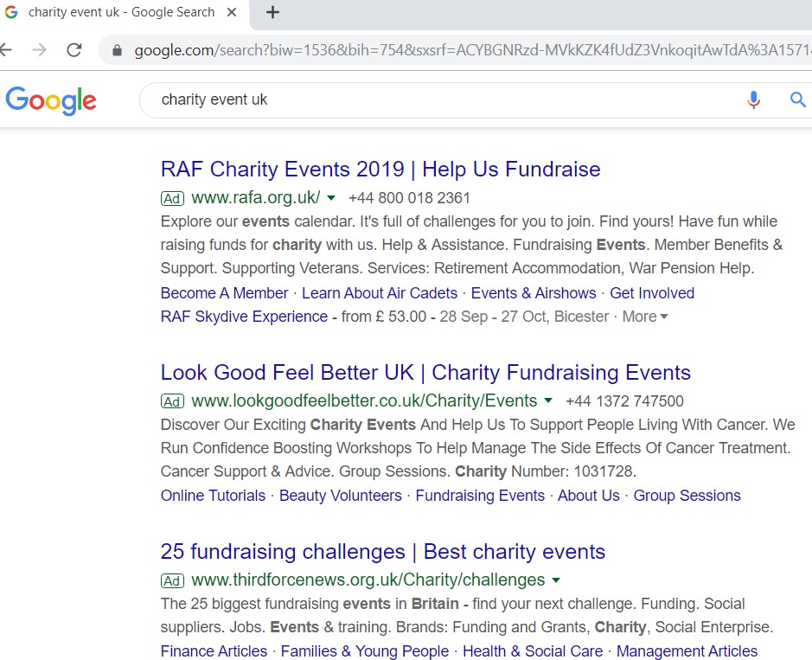Screen dimensions: 812x660
Task: Click the 'Finance Articles' sitelink
Action: click(x=214, y=651)
